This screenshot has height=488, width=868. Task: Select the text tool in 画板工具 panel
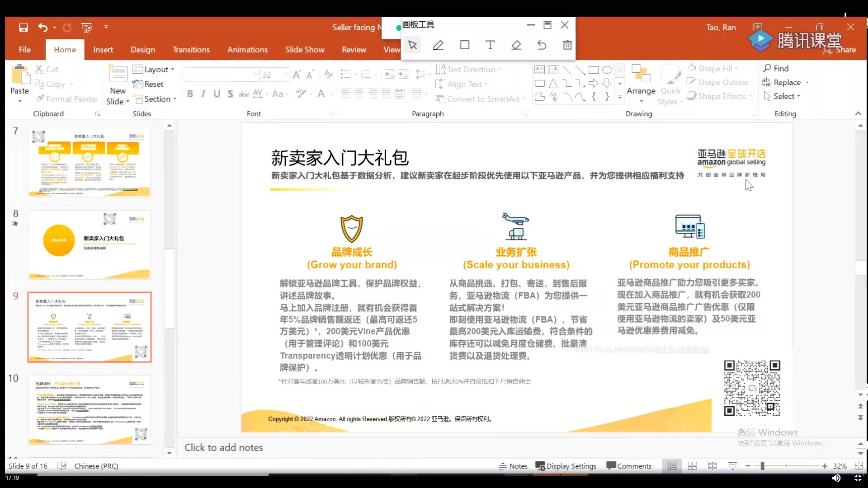coord(490,45)
